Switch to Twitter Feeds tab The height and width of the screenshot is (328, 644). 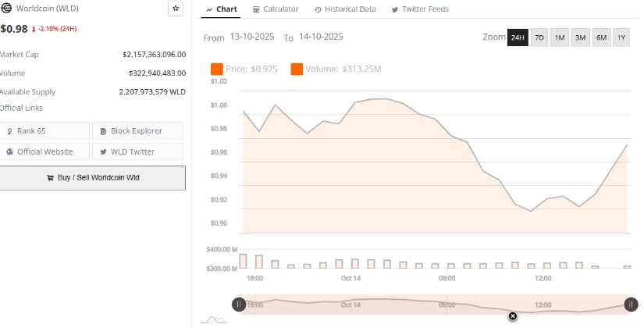(419, 9)
